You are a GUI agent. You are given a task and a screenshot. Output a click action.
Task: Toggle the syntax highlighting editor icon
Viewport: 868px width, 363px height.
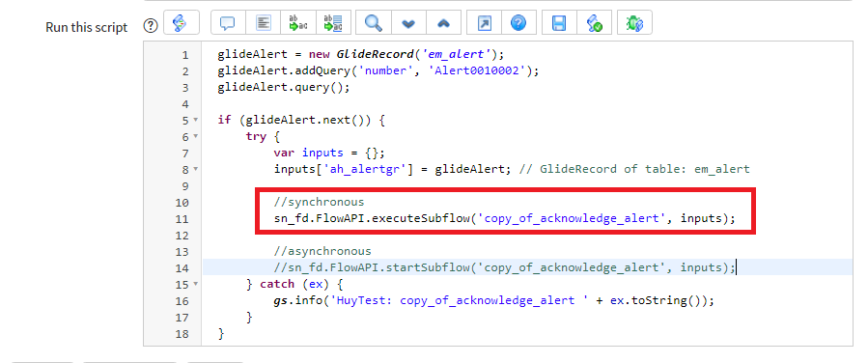pos(181,23)
